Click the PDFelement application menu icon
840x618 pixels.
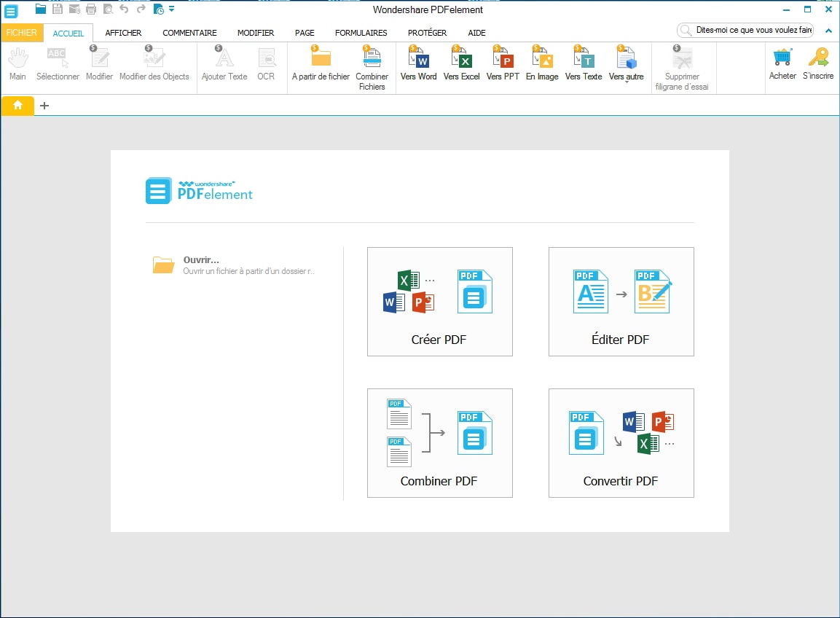point(11,10)
